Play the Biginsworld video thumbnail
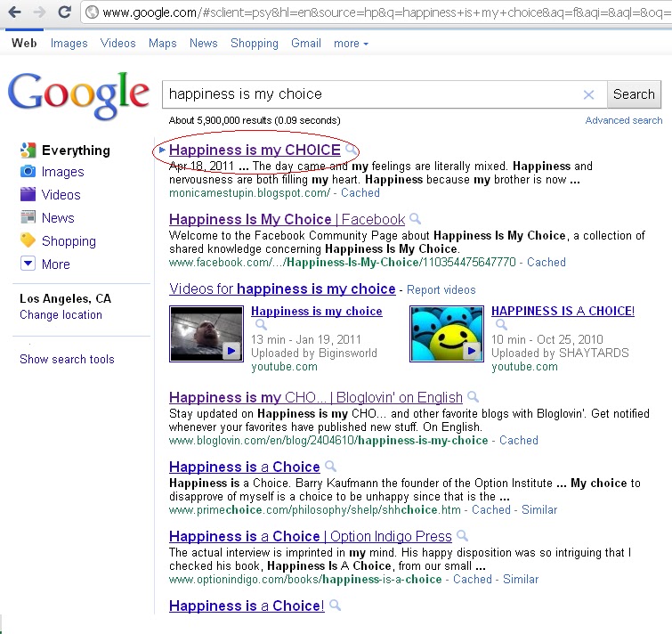 (x=206, y=334)
